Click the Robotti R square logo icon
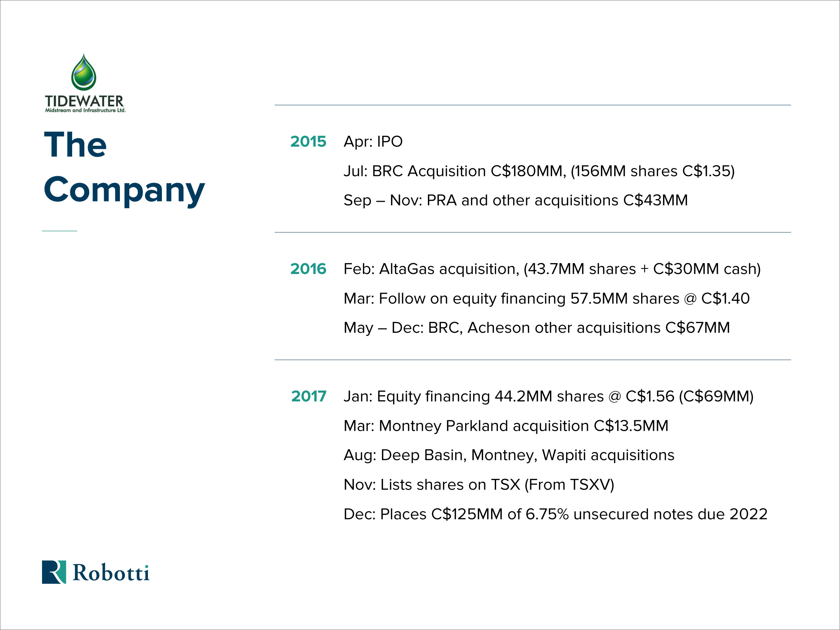Screen dimensions: 840x630 (53, 572)
